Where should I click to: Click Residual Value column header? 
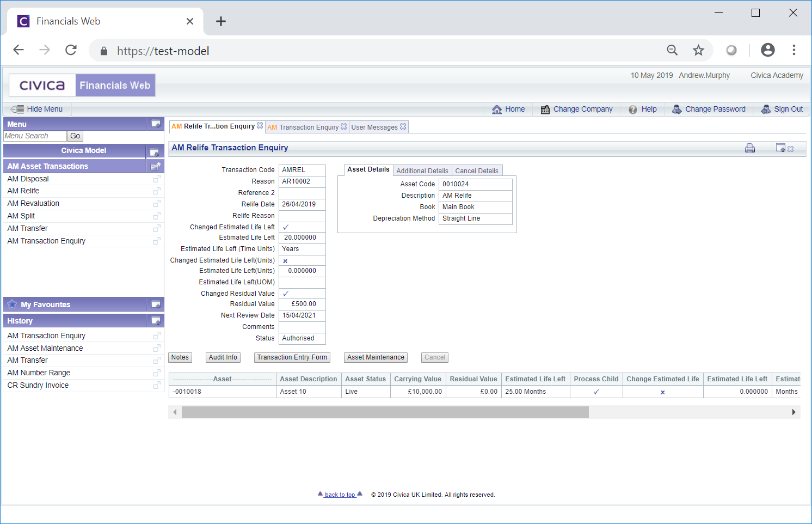click(473, 379)
